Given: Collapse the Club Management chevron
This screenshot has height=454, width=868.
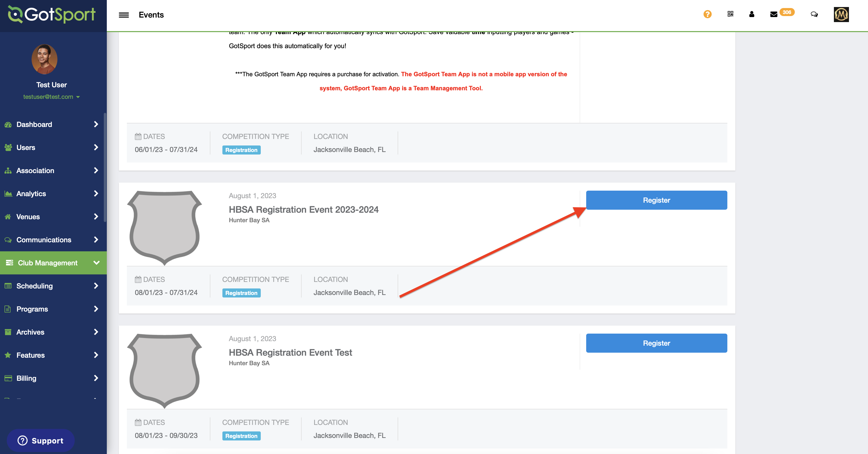Looking at the screenshot, I should pyautogui.click(x=96, y=263).
